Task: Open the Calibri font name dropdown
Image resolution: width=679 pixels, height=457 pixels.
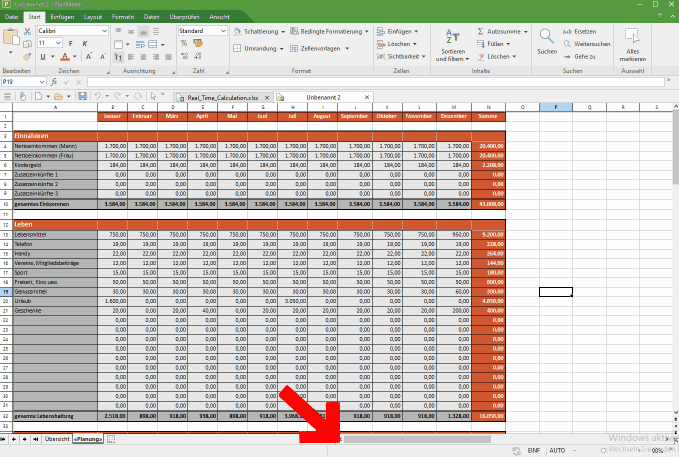Action: click(x=104, y=31)
